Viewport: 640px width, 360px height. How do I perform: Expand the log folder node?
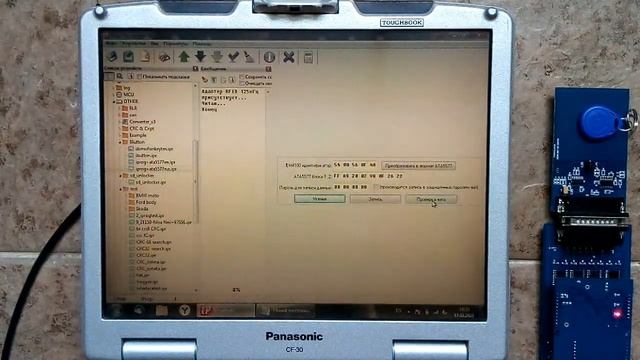tap(114, 88)
